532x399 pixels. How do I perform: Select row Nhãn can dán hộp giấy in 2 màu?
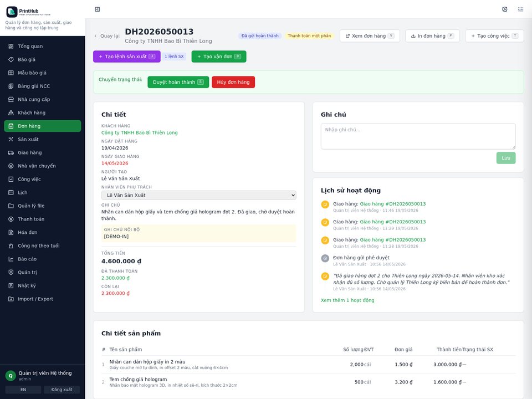click(309, 365)
